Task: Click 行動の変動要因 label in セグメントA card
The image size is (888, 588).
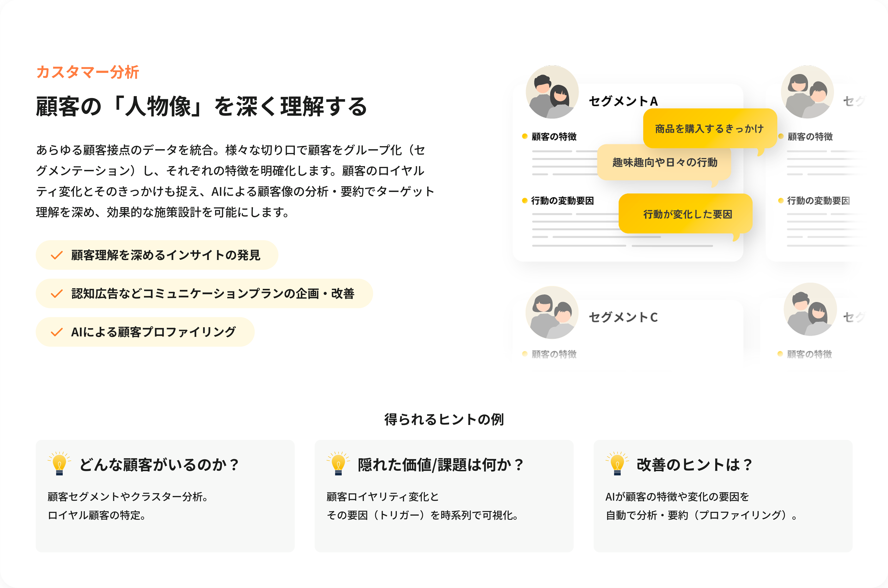Action: [x=562, y=201]
